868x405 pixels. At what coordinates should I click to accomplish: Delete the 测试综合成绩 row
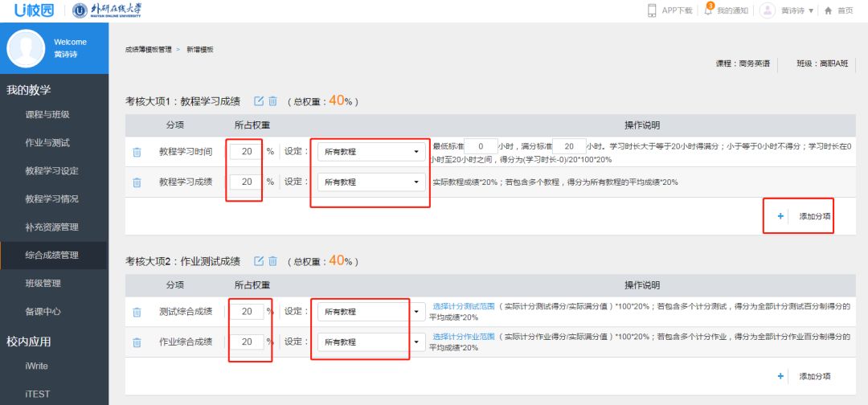coord(137,312)
